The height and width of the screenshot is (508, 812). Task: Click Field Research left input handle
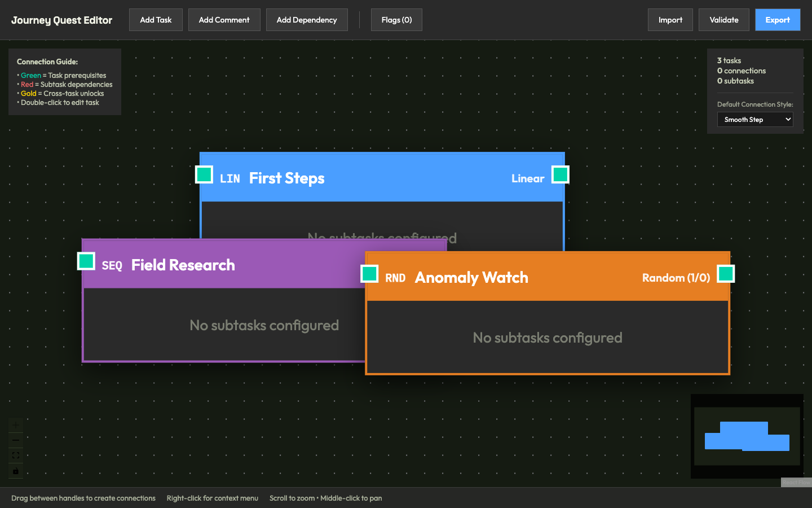point(86,261)
